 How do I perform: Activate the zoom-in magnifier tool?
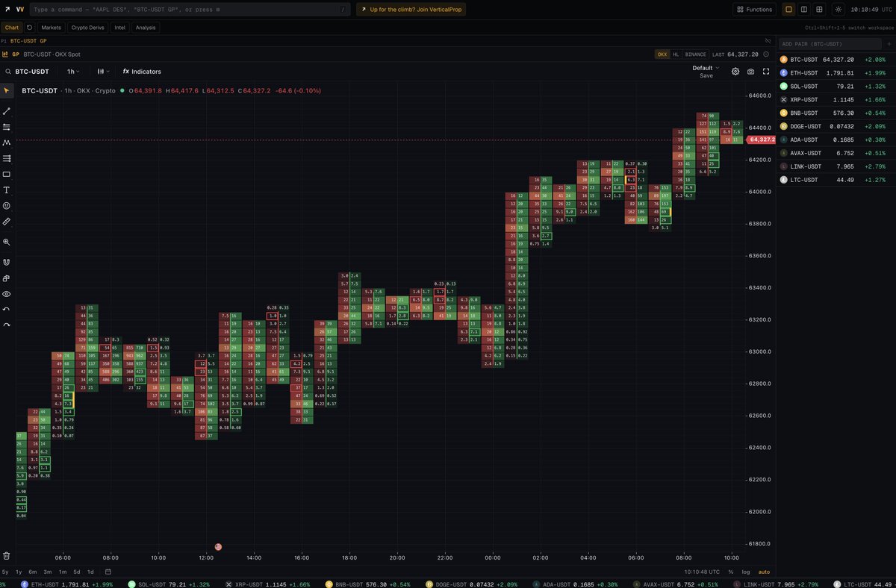7,242
